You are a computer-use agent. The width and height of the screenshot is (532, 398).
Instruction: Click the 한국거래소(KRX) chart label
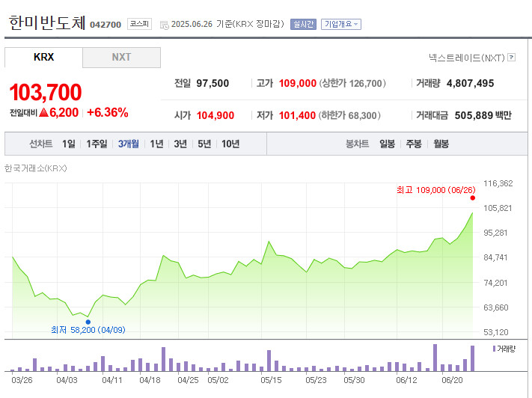(x=36, y=168)
